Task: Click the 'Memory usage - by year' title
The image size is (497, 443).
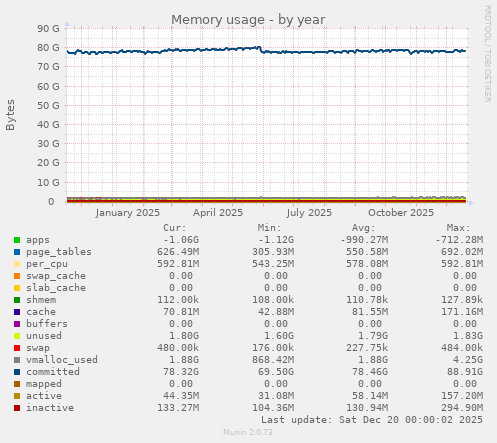Action: (x=248, y=20)
